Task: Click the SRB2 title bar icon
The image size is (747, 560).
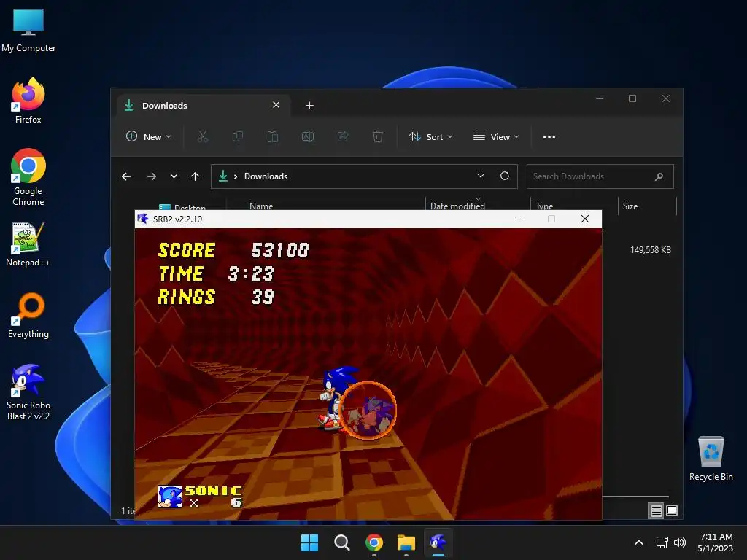Action: click(143, 219)
